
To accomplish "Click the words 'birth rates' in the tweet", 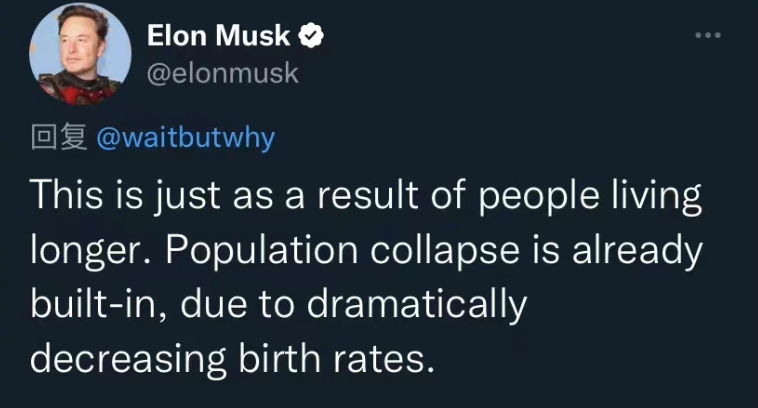I will point(336,360).
